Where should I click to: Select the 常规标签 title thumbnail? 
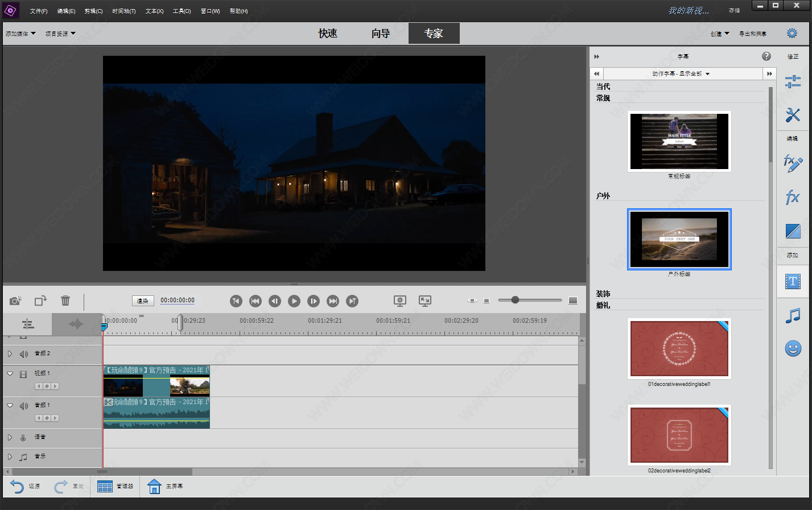coord(679,141)
